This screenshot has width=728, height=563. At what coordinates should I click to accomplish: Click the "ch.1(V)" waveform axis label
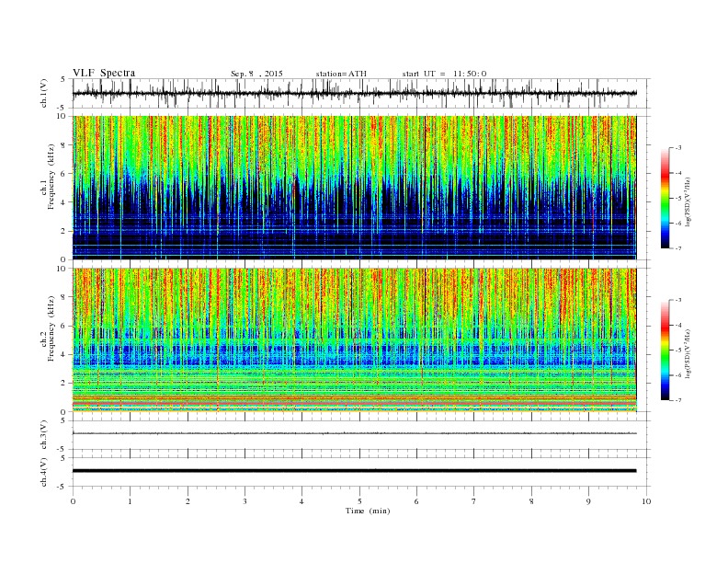[x=44, y=93]
